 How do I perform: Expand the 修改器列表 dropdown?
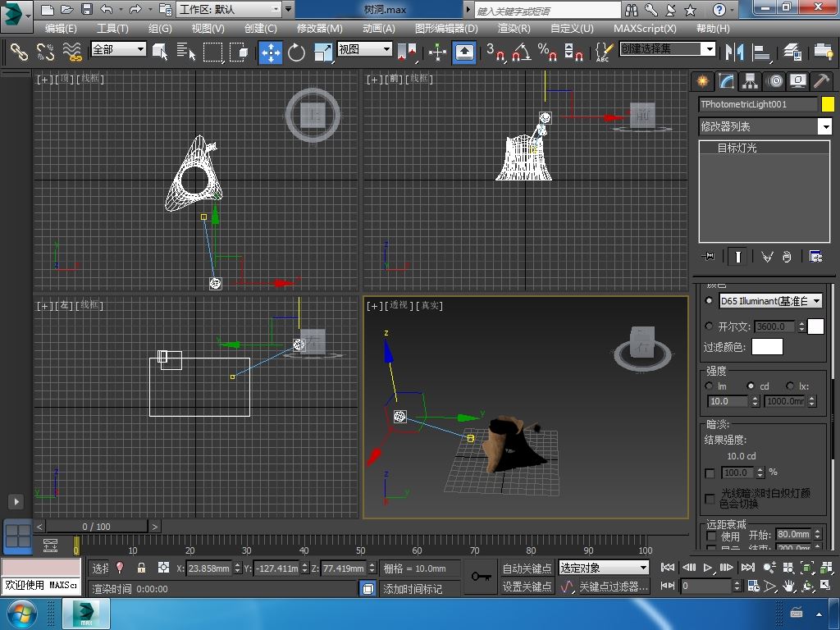pos(765,126)
